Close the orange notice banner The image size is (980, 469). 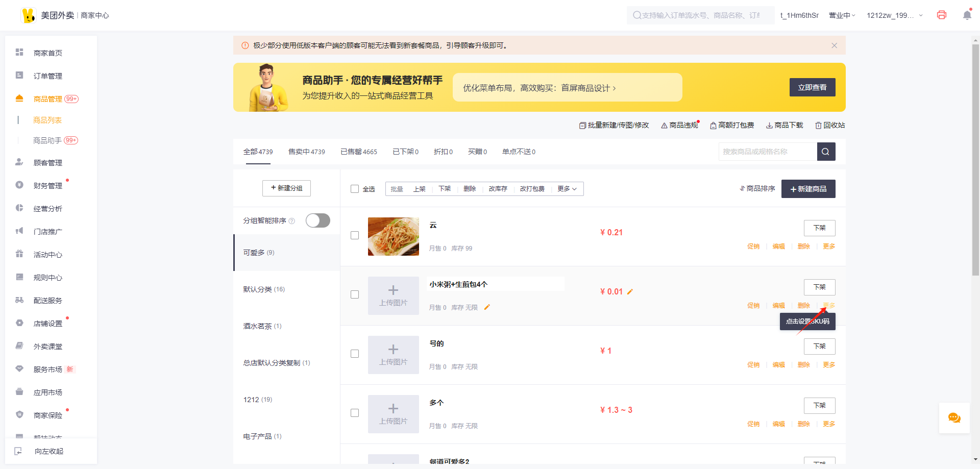coord(834,45)
